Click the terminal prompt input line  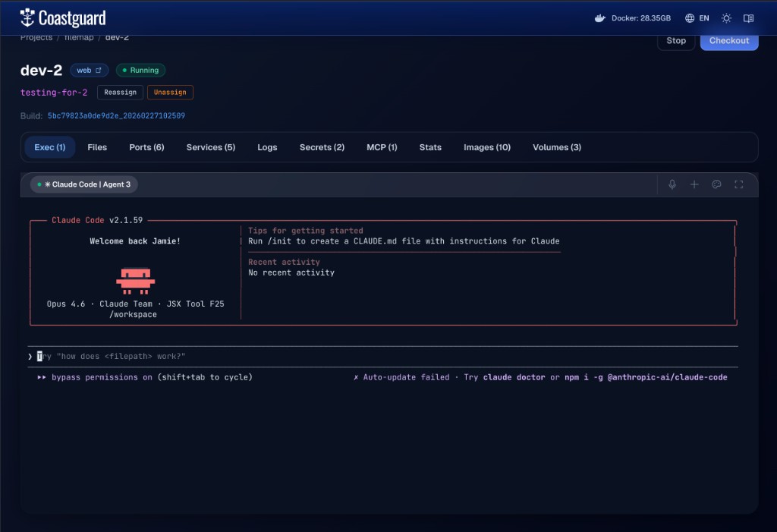point(382,357)
